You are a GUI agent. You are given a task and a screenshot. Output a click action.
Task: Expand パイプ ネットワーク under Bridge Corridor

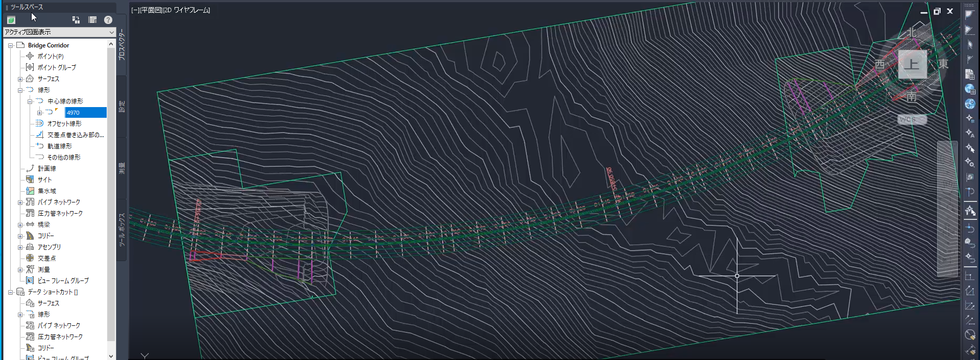pos(20,202)
